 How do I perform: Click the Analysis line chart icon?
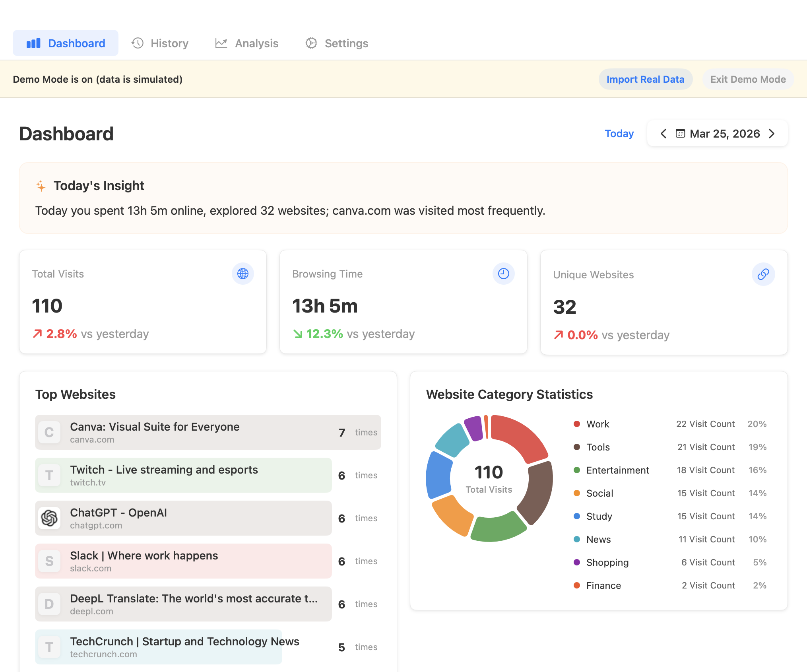pos(221,43)
